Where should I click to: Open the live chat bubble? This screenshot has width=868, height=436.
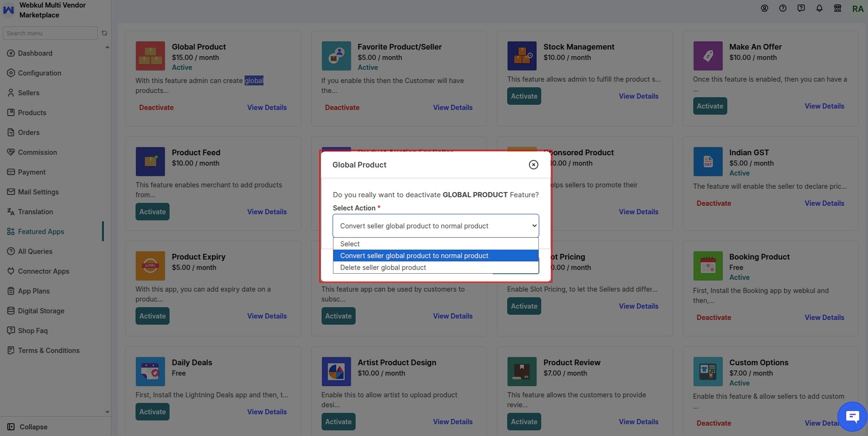(852, 416)
